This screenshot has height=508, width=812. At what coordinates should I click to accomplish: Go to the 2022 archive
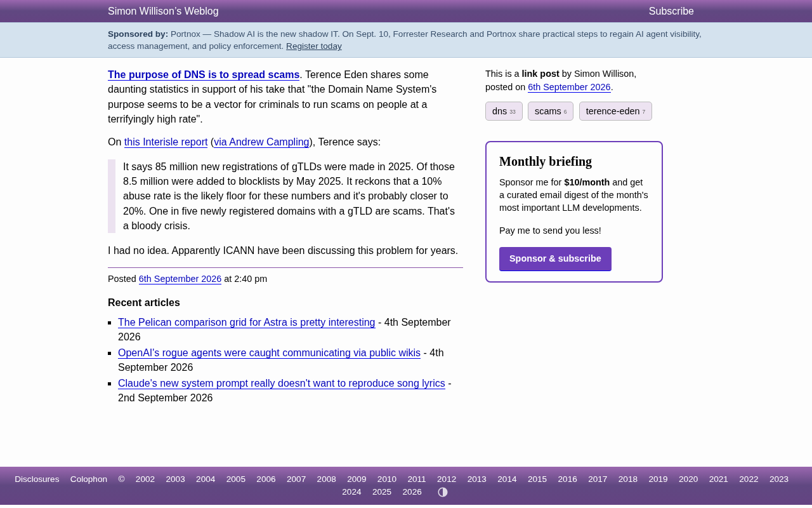[x=749, y=479]
